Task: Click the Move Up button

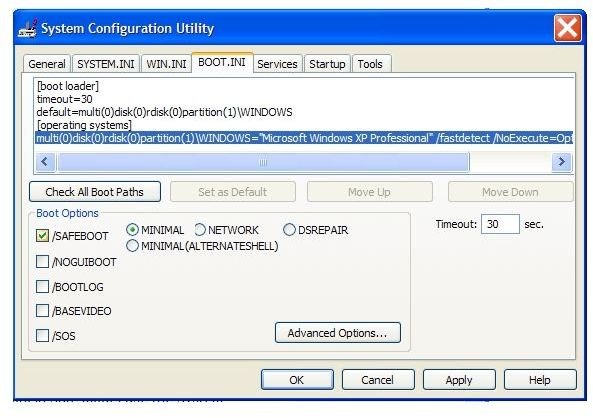Action: tap(369, 192)
